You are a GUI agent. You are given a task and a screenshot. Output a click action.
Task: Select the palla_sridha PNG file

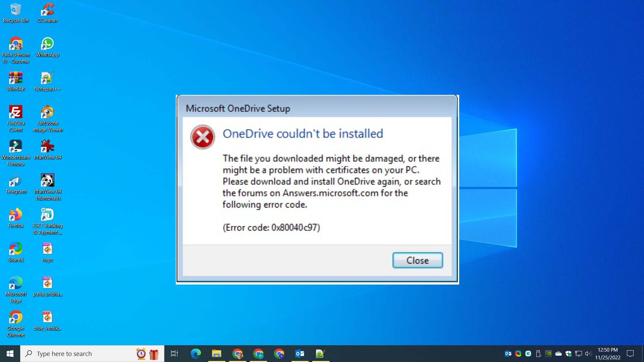point(47,287)
